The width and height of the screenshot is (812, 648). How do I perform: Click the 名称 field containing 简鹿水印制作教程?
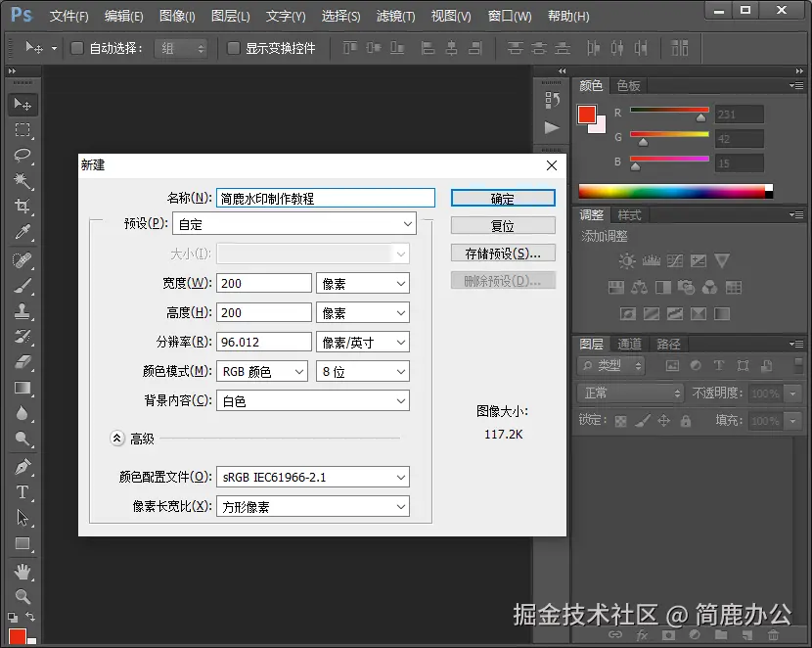325,197
